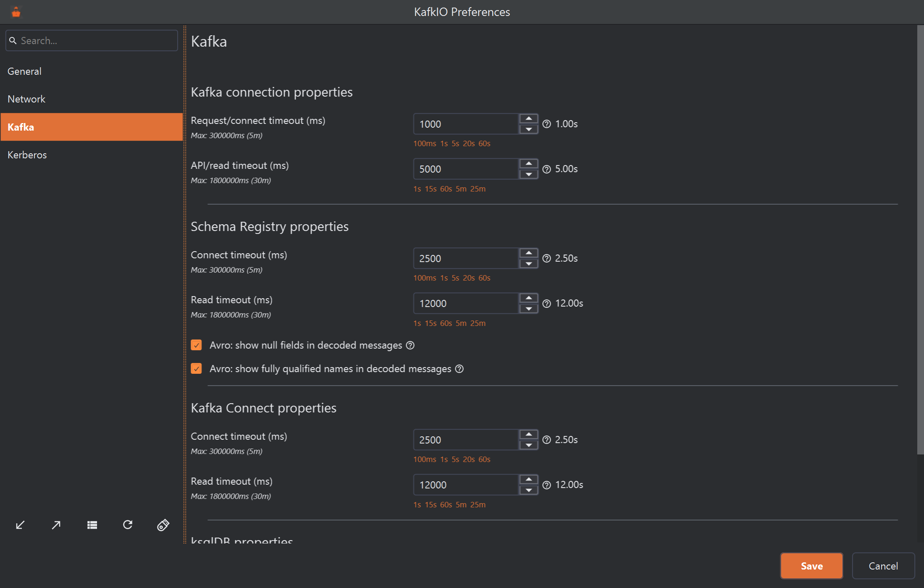This screenshot has width=924, height=588.
Task: Click help icon after Avro show null fields
Action: point(410,345)
